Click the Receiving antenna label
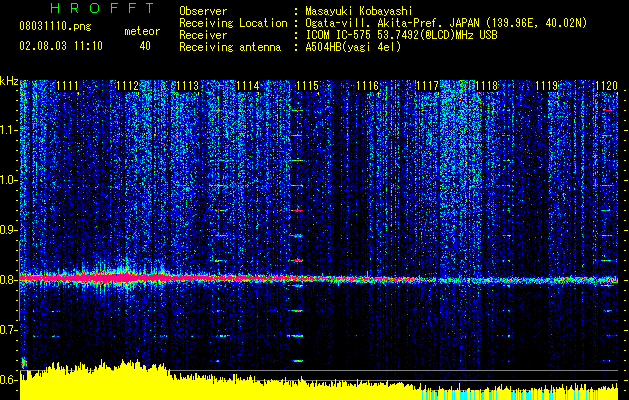Screen dimensions: 629x400 tap(230, 47)
